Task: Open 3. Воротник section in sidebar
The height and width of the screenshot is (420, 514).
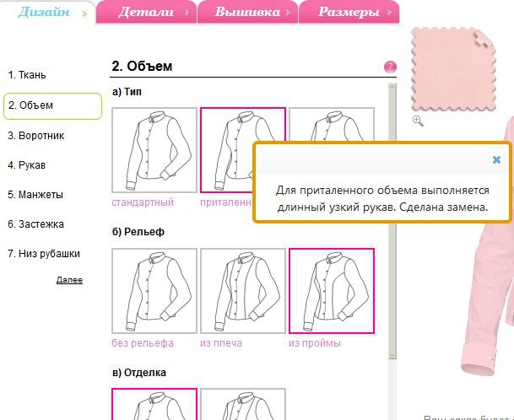Action: click(36, 135)
